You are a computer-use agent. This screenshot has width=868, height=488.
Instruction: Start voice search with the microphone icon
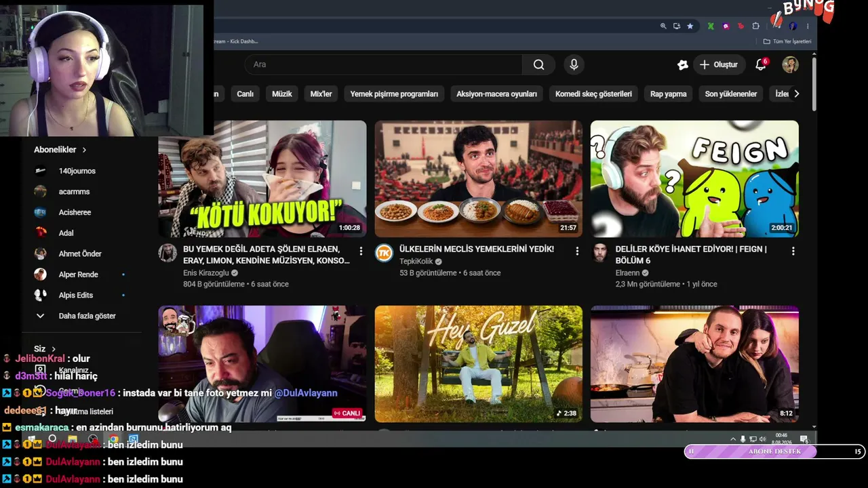pyautogui.click(x=574, y=64)
